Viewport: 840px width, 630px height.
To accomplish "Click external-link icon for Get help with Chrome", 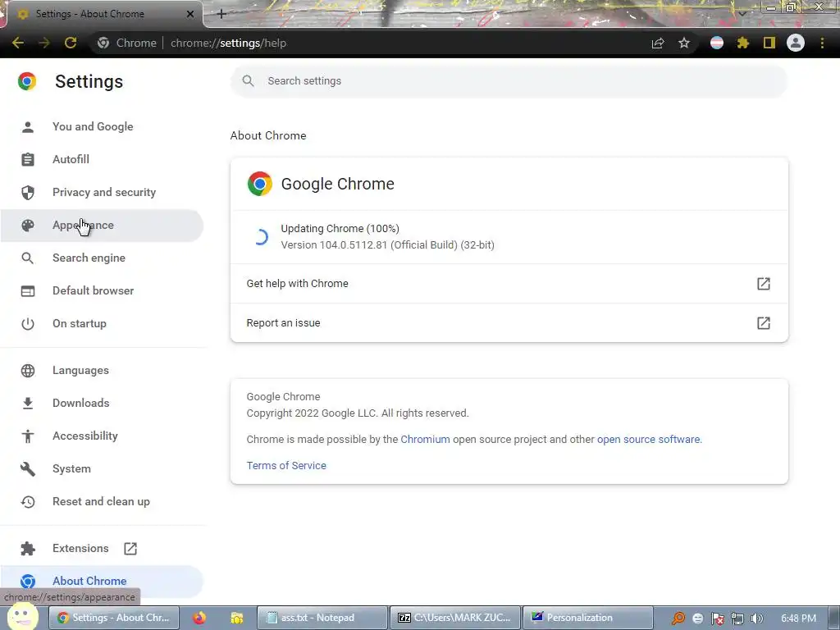I will [x=764, y=283].
